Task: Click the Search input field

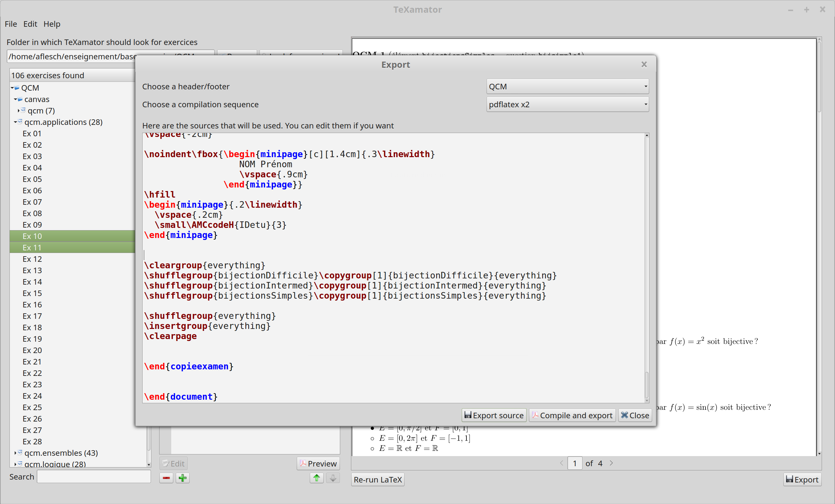Action: click(x=94, y=477)
